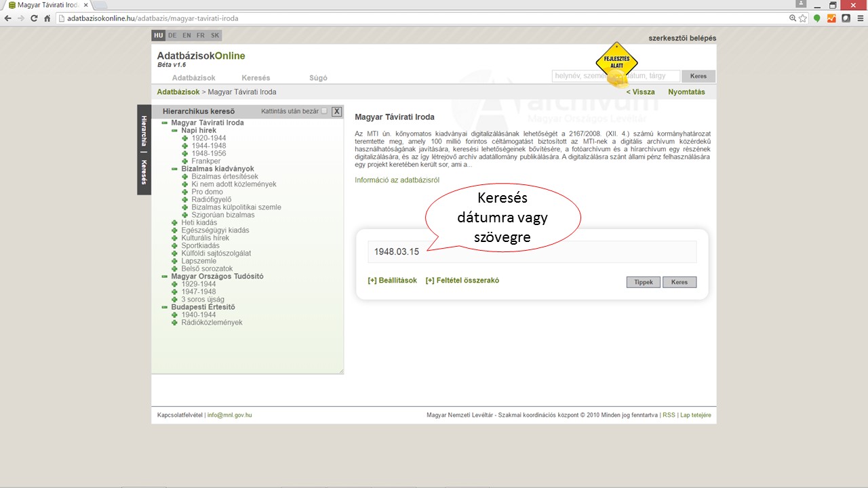Select 1929-1944 under Magyar Országos Tudósító
868x488 pixels.
click(x=199, y=284)
